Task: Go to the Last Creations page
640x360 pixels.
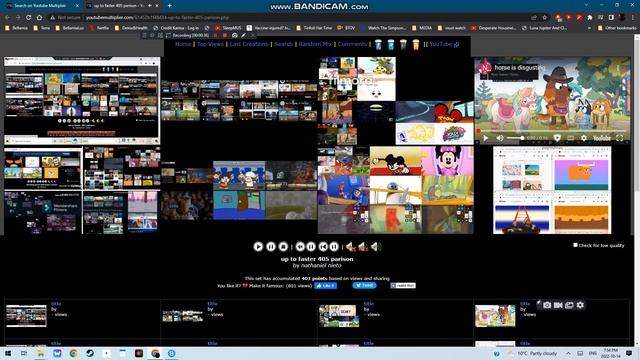Action: pos(249,44)
